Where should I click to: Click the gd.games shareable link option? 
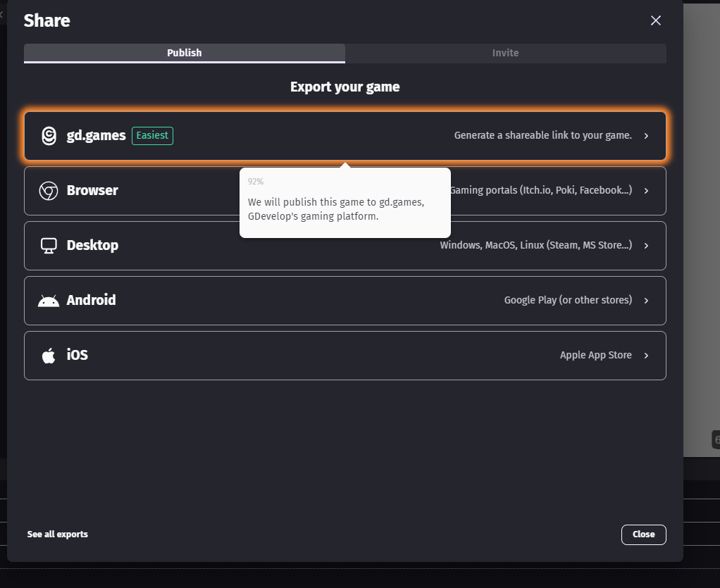pyautogui.click(x=345, y=135)
